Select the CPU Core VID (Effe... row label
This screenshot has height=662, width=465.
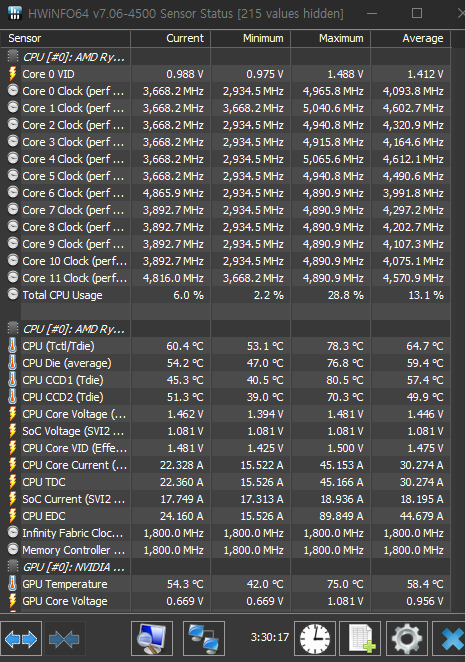tap(74, 448)
